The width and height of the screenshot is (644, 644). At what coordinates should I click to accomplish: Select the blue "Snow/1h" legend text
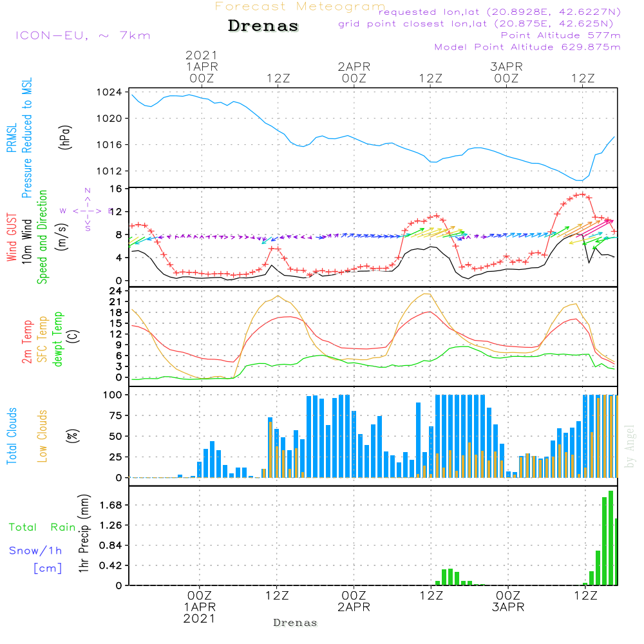pyautogui.click(x=35, y=551)
